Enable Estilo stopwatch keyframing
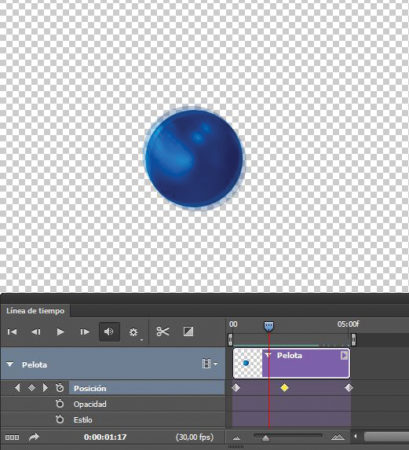This screenshot has height=450, width=409. click(x=60, y=419)
